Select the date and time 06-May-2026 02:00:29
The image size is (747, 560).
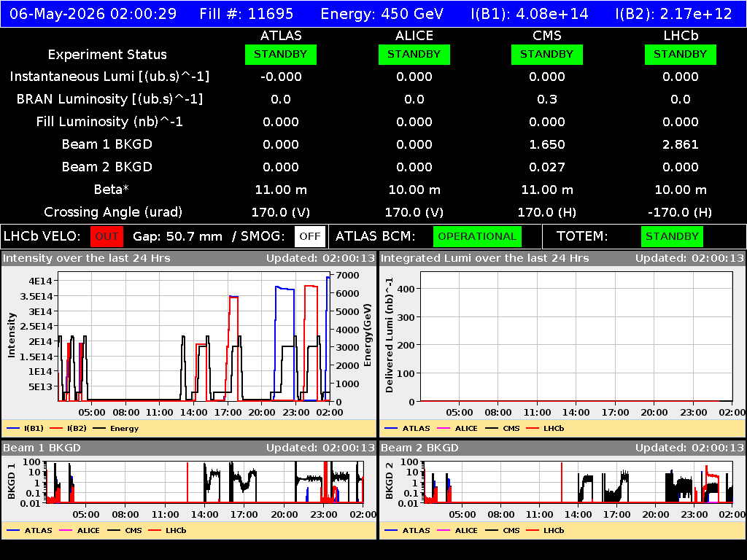click(93, 13)
